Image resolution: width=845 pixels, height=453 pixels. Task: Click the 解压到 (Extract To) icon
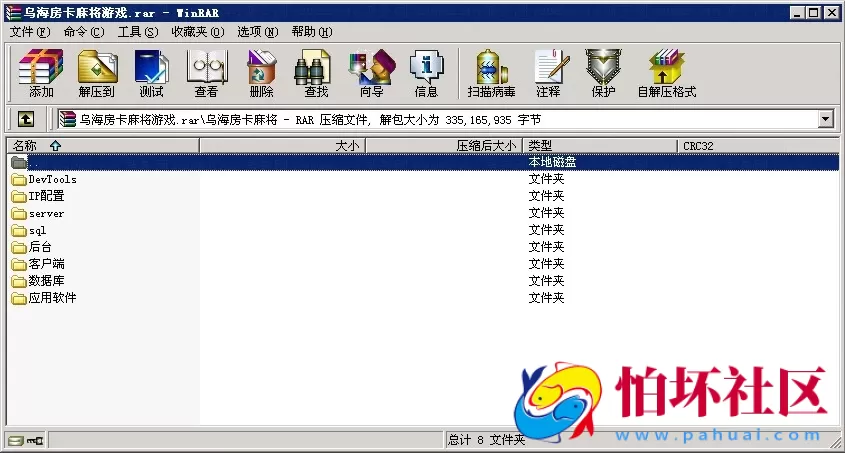[x=97, y=73]
